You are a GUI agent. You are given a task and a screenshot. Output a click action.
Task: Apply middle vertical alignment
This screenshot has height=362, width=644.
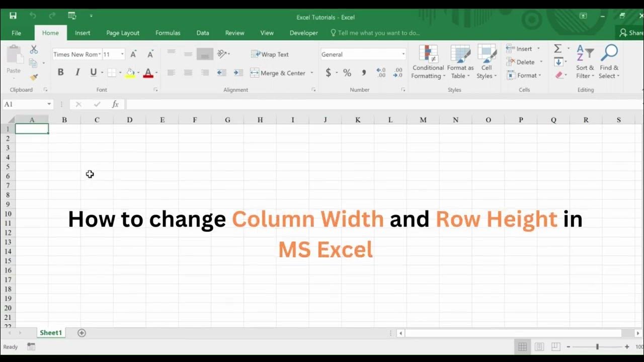click(188, 54)
